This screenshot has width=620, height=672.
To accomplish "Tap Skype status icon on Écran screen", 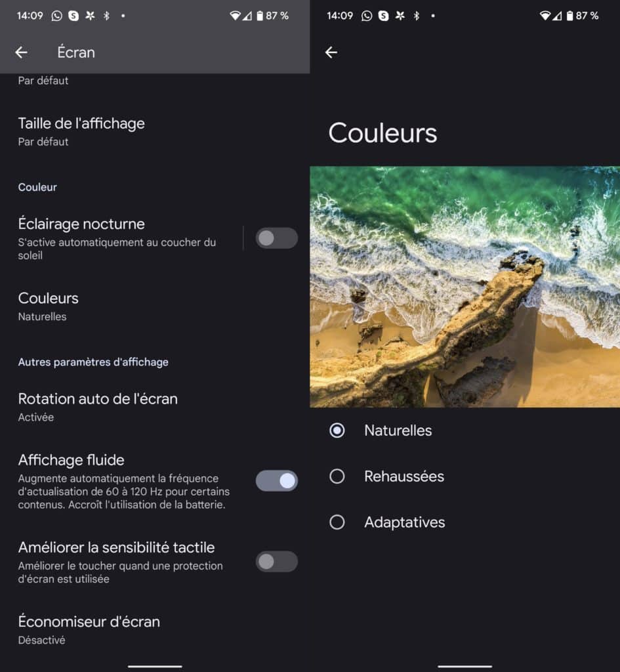I will [73, 16].
